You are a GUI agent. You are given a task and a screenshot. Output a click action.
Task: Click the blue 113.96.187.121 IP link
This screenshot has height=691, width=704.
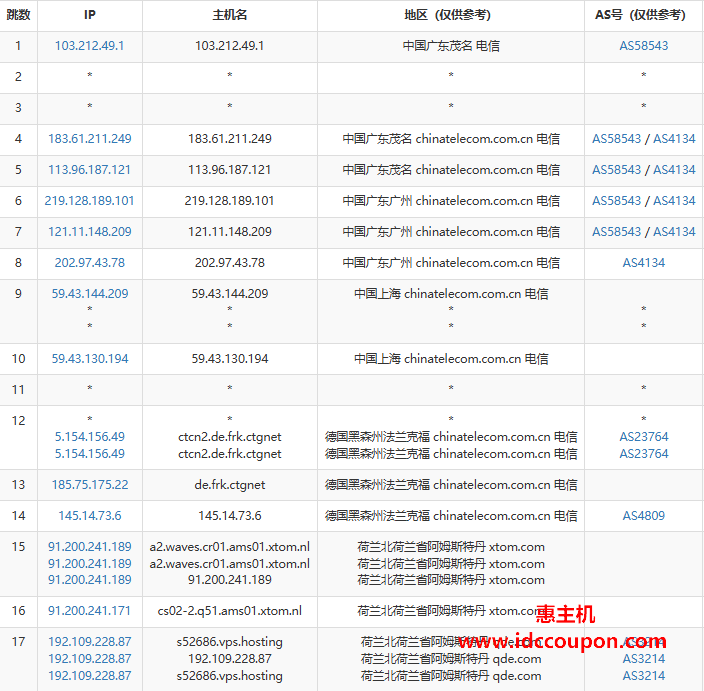tap(89, 170)
